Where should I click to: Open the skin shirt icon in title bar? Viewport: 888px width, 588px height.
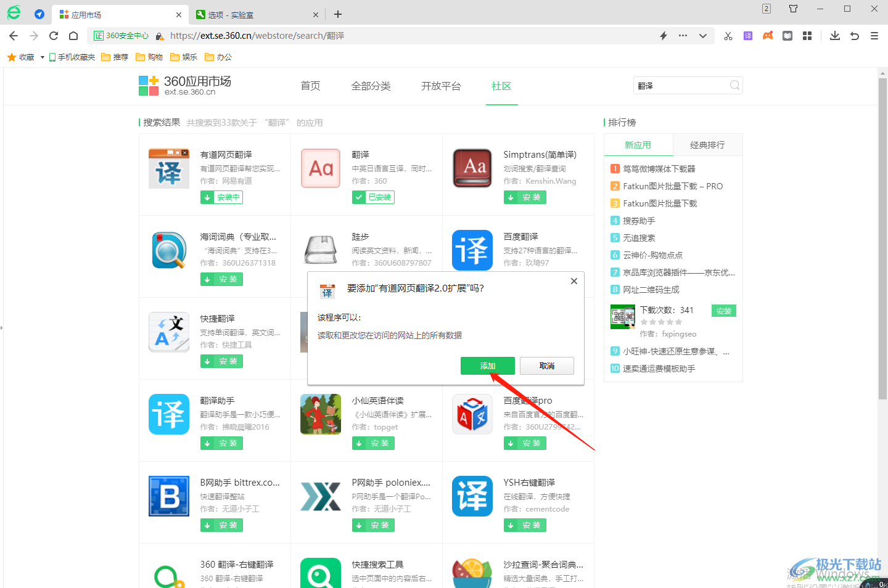coord(794,9)
